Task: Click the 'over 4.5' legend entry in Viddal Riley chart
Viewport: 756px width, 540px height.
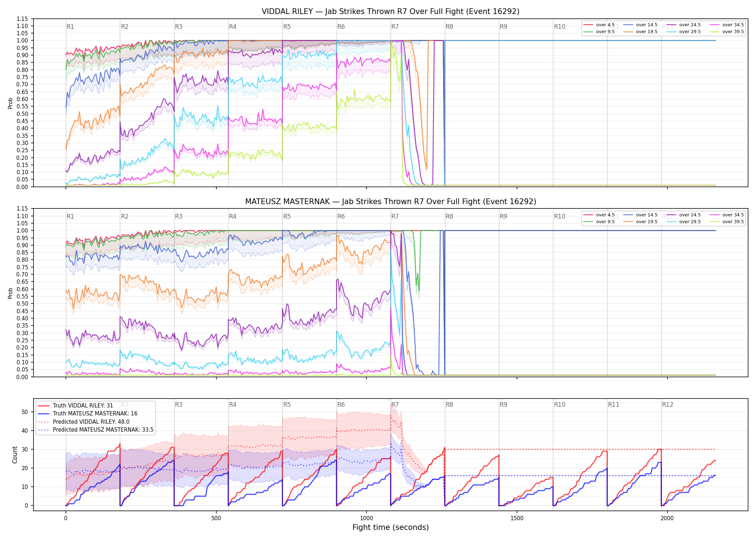Action: pyautogui.click(x=599, y=25)
